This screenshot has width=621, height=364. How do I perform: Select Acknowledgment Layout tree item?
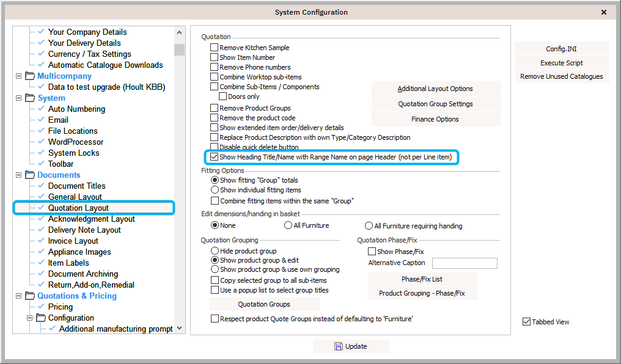tap(92, 219)
